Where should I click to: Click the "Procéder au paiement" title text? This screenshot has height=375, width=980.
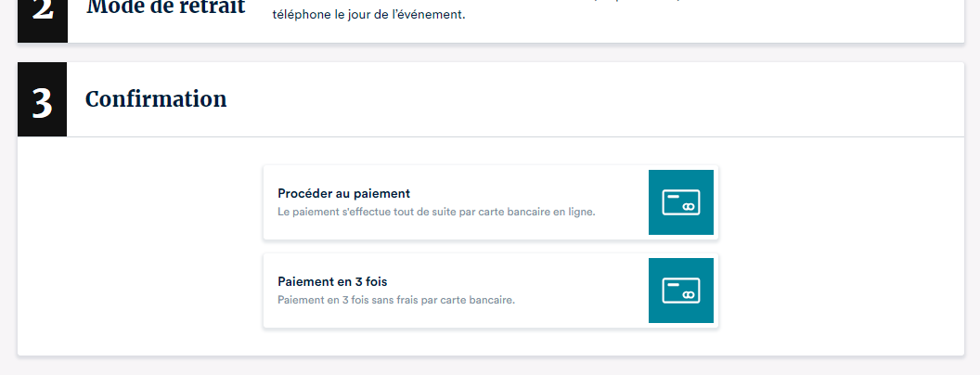point(343,193)
